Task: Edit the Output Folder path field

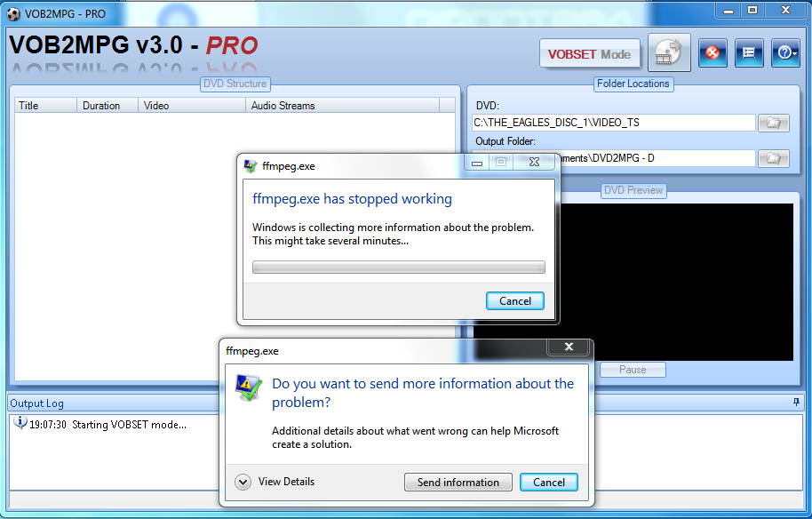Action: [x=657, y=158]
